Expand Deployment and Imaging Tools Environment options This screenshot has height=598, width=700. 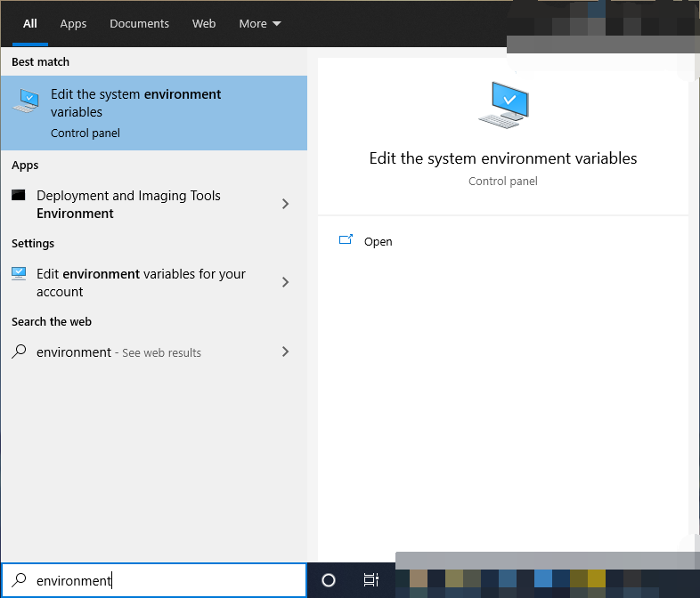pos(285,204)
